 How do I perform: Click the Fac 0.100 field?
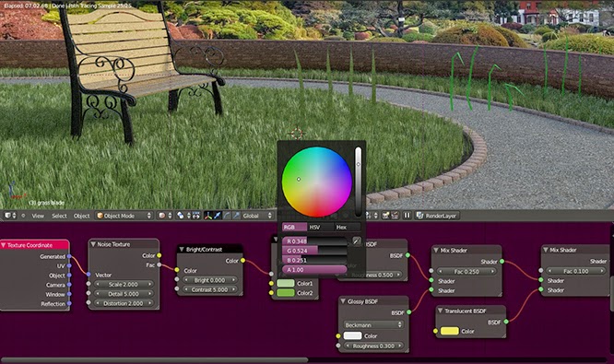click(576, 271)
